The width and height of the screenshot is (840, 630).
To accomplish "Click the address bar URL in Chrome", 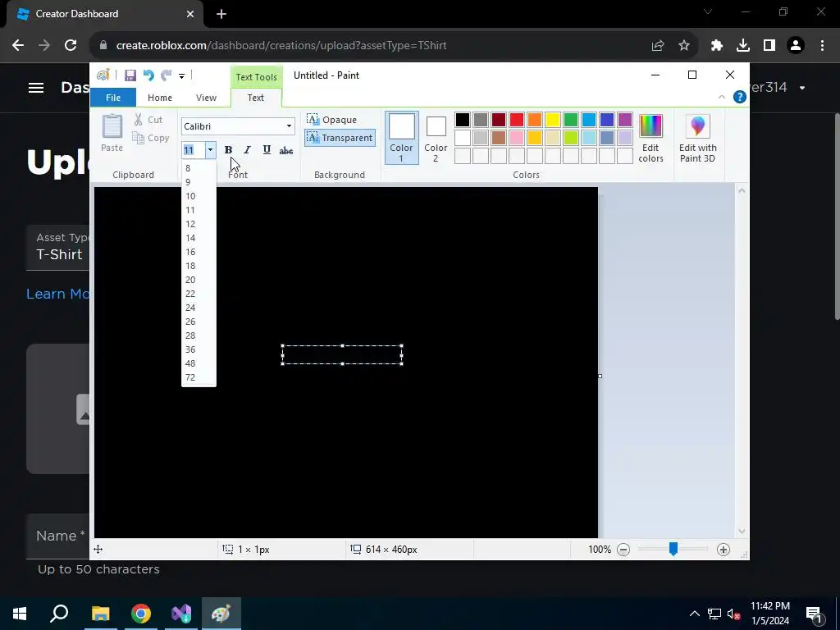I will click(x=281, y=46).
